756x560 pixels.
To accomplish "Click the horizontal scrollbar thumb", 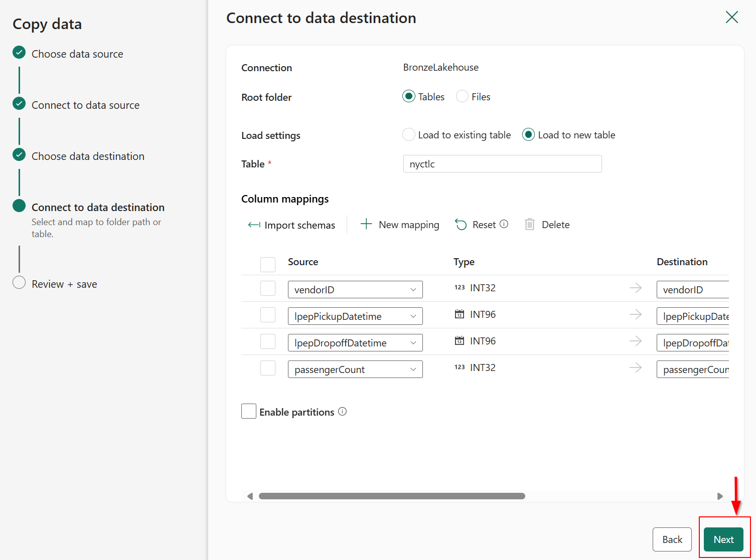I will coord(392,496).
